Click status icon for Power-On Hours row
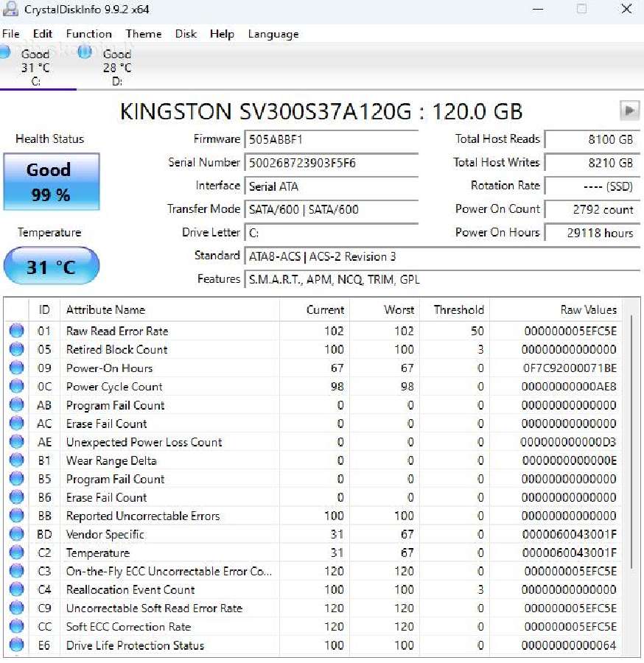 click(x=16, y=368)
